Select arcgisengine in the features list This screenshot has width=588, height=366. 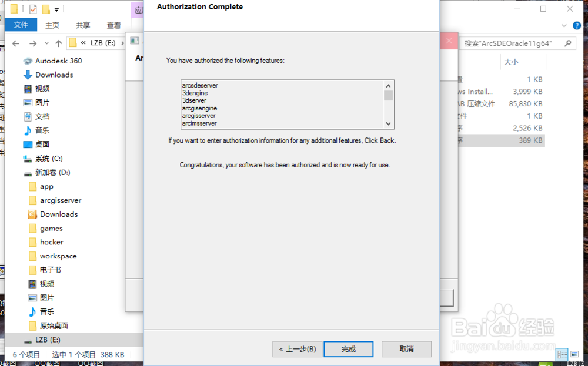point(199,108)
